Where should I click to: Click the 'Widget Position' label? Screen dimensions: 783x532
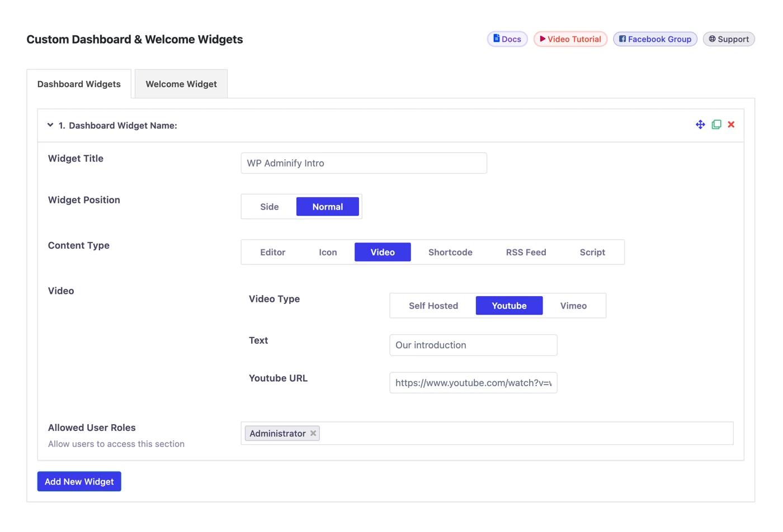pyautogui.click(x=84, y=200)
